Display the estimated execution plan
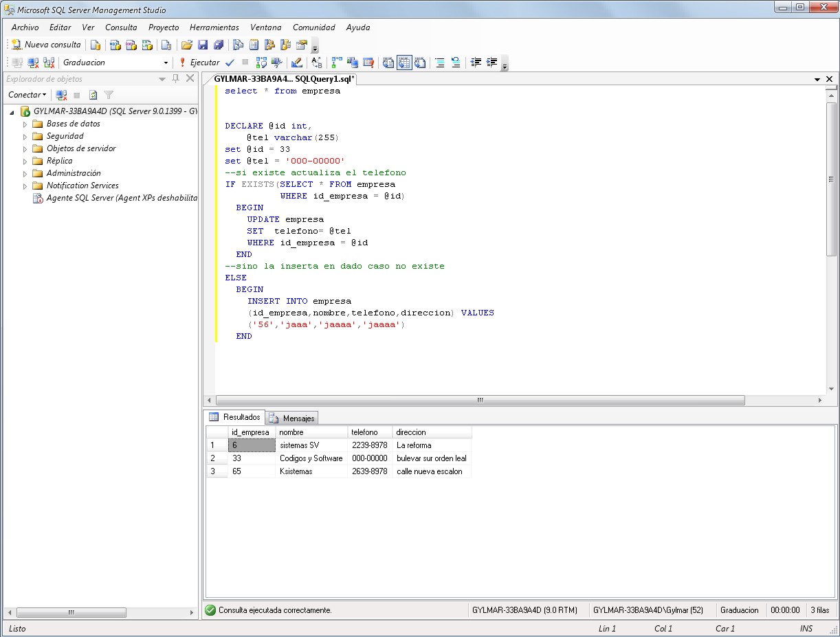This screenshot has width=840, height=637. [261, 63]
